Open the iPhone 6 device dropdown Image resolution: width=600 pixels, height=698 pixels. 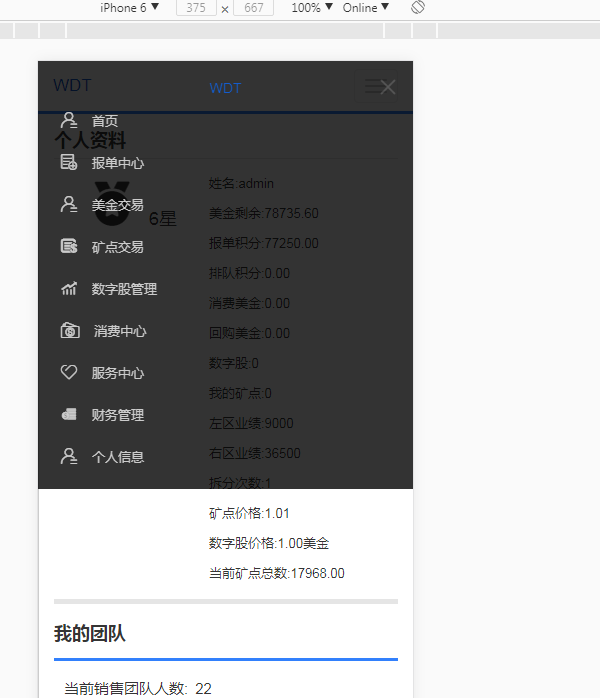(x=129, y=8)
